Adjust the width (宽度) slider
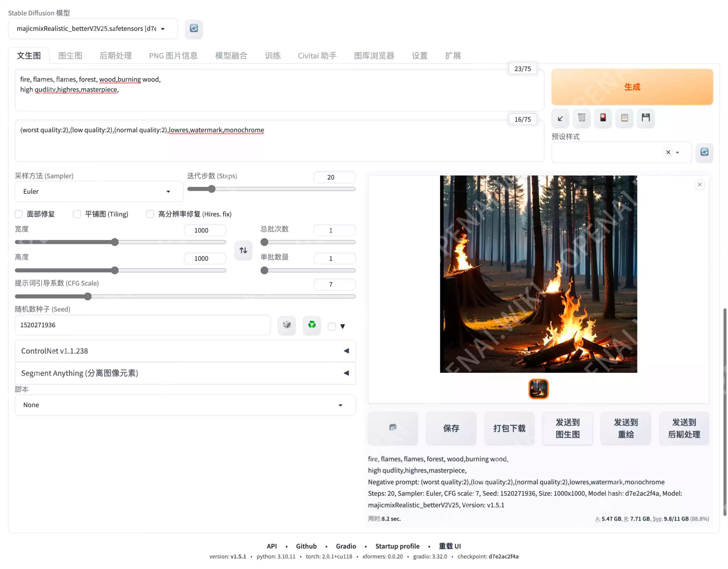728x569 pixels. click(120, 242)
